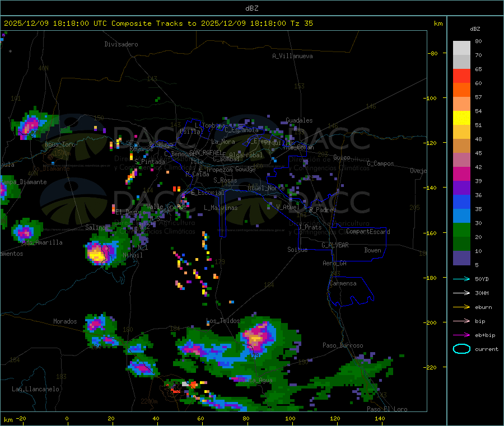Select the light gray 80 dBZ swatch

click(x=461, y=48)
